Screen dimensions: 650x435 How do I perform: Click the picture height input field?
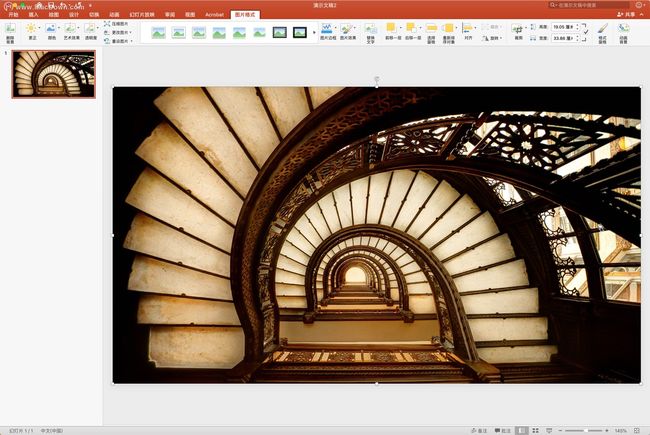point(563,27)
